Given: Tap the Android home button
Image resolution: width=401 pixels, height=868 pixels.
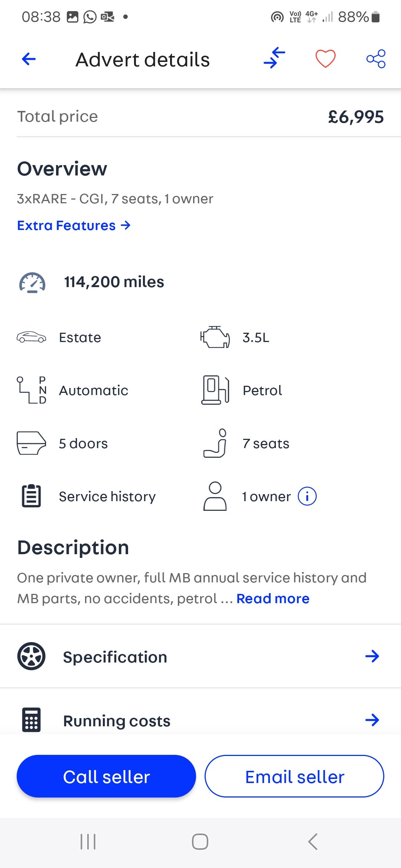Looking at the screenshot, I should (200, 841).
